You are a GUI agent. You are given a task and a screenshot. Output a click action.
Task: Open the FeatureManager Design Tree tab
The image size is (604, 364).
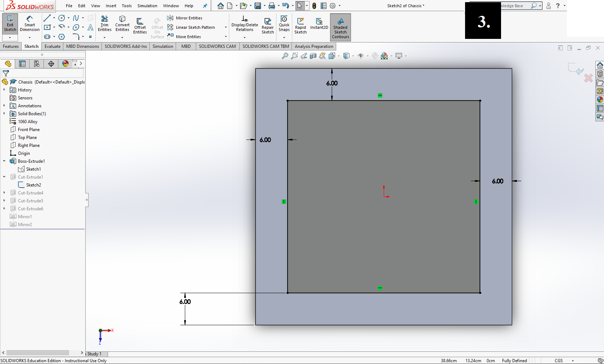pos(8,64)
